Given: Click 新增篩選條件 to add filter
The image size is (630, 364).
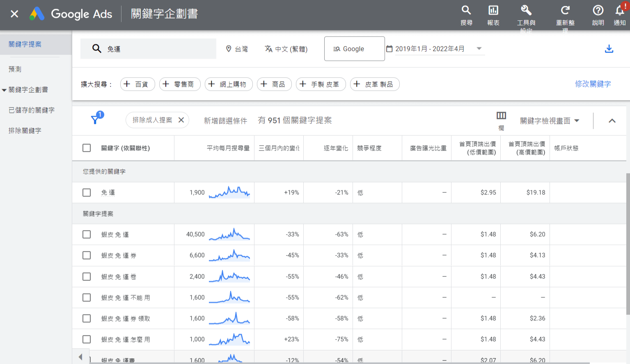Looking at the screenshot, I should (225, 121).
